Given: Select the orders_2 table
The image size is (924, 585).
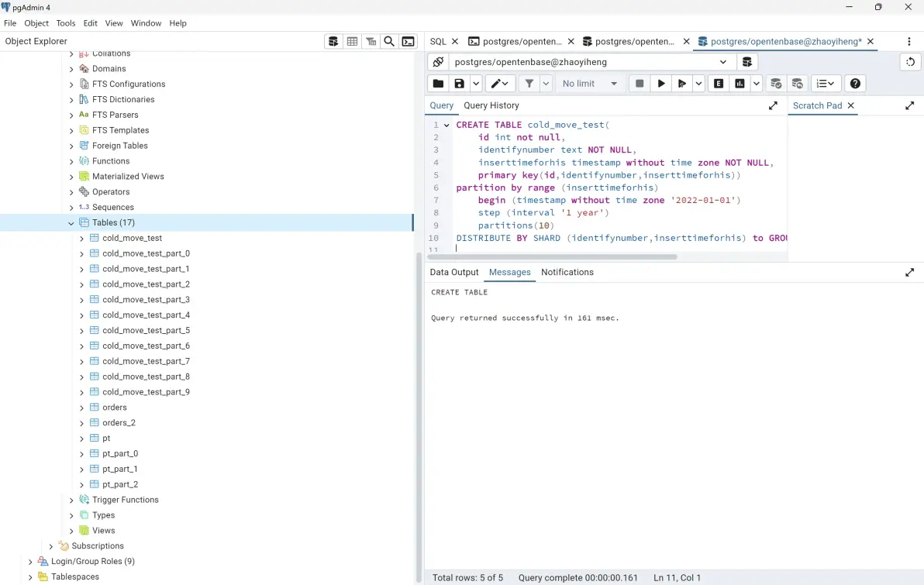Looking at the screenshot, I should coord(119,423).
